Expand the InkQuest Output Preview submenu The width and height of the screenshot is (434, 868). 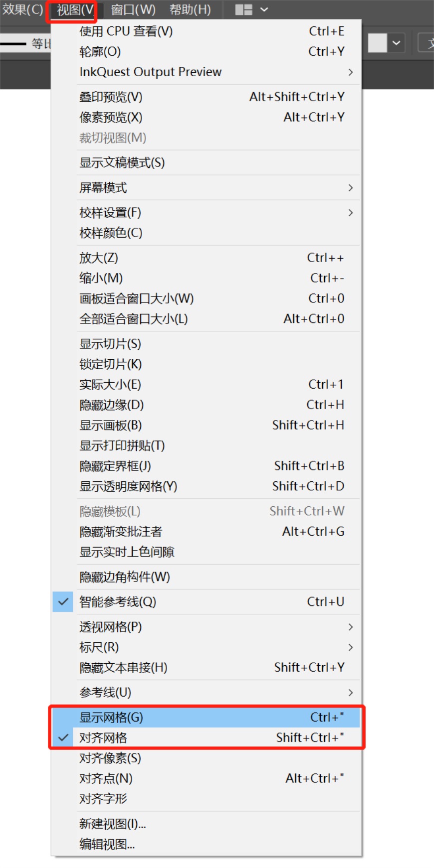pos(206,72)
